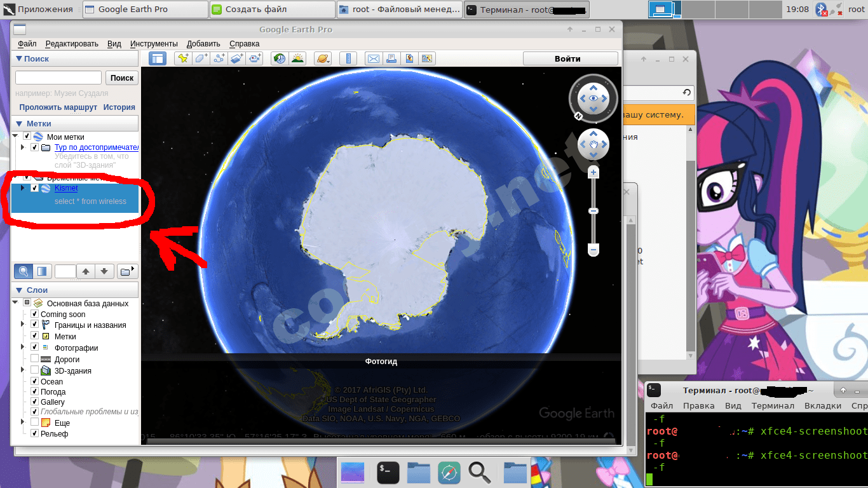Open the planet switcher dropdown
This screenshot has width=868, height=488.
(x=323, y=58)
